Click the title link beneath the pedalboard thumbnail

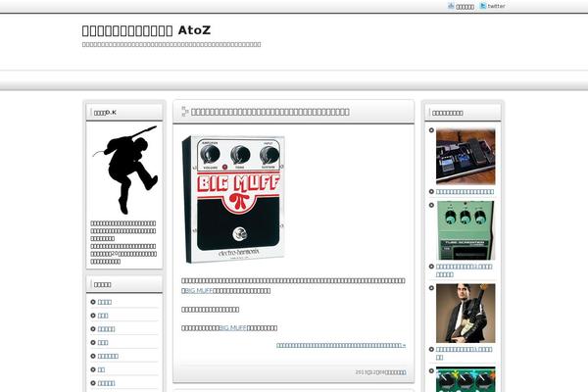click(465, 192)
